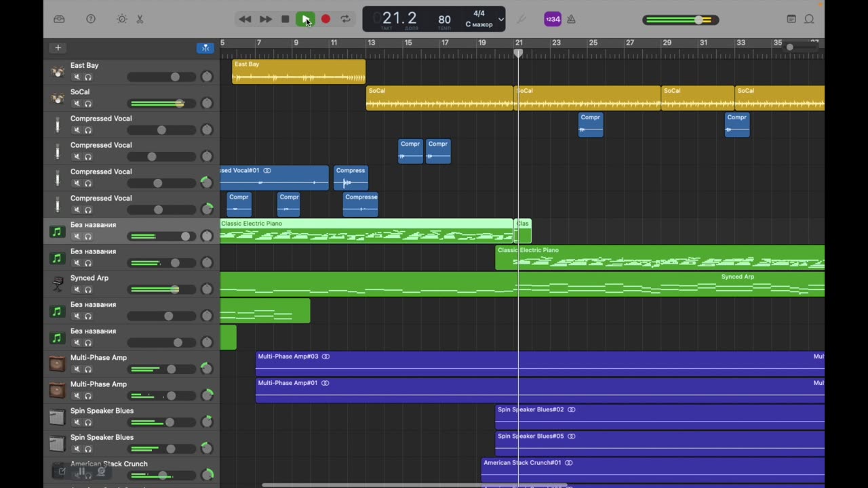Click bar 29 on the ruler

[667, 43]
